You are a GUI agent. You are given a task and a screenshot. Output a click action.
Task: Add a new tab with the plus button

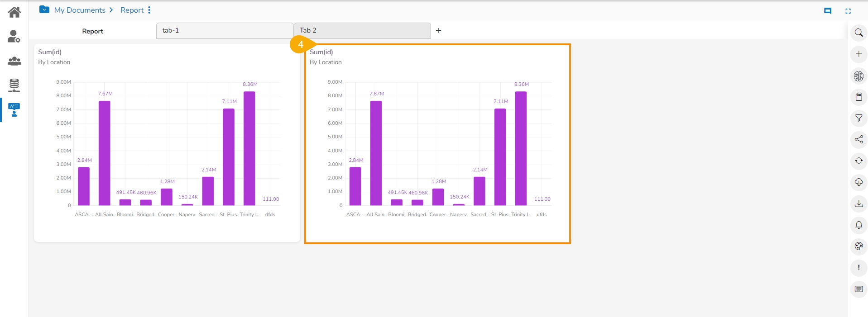click(x=438, y=31)
